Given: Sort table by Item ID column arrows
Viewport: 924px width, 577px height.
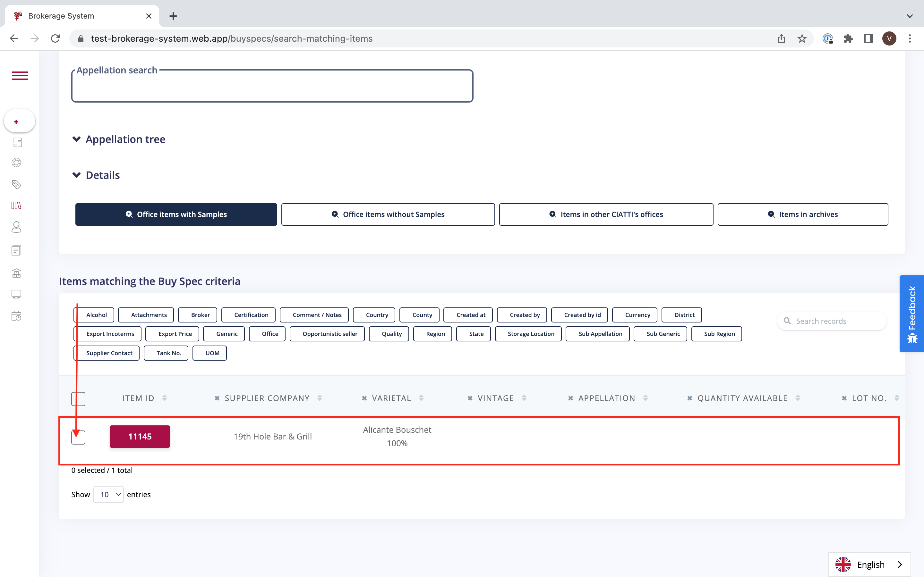Looking at the screenshot, I should [x=165, y=398].
